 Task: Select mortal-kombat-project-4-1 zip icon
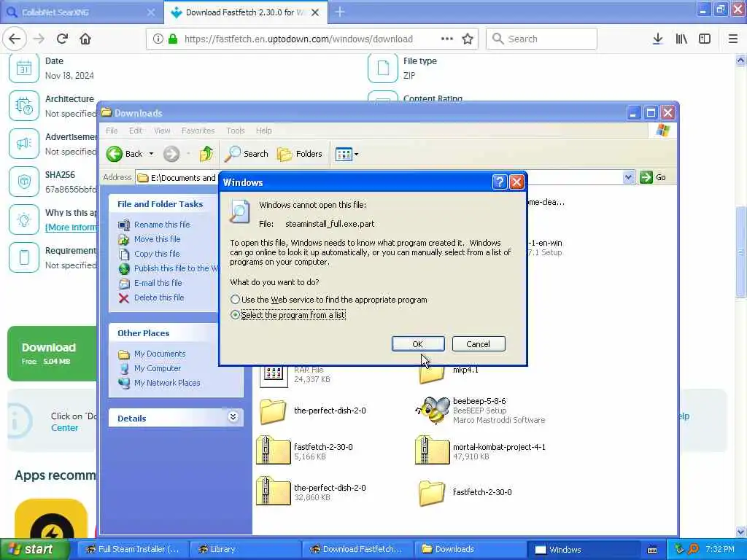point(432,451)
